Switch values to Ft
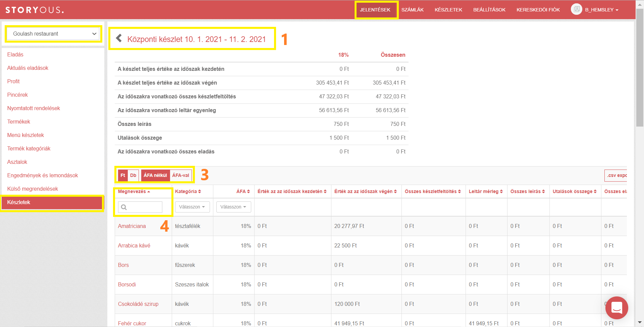Image resolution: width=644 pixels, height=327 pixels. coord(123,175)
